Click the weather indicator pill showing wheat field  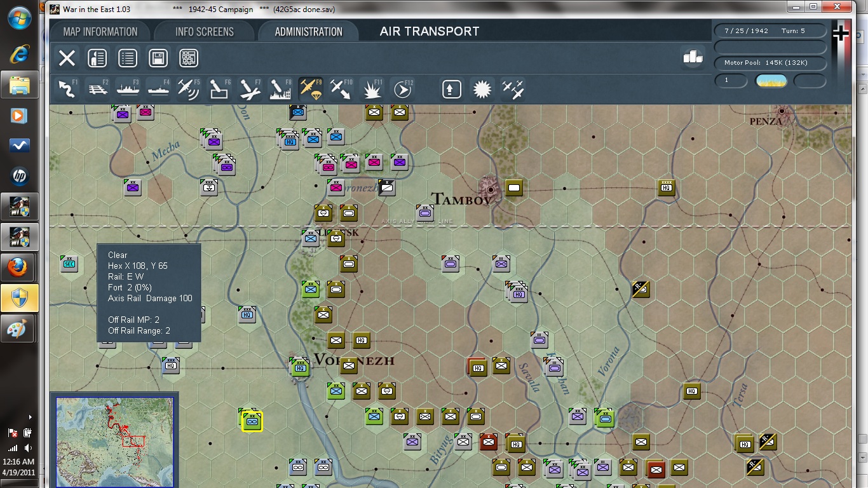pos(771,81)
